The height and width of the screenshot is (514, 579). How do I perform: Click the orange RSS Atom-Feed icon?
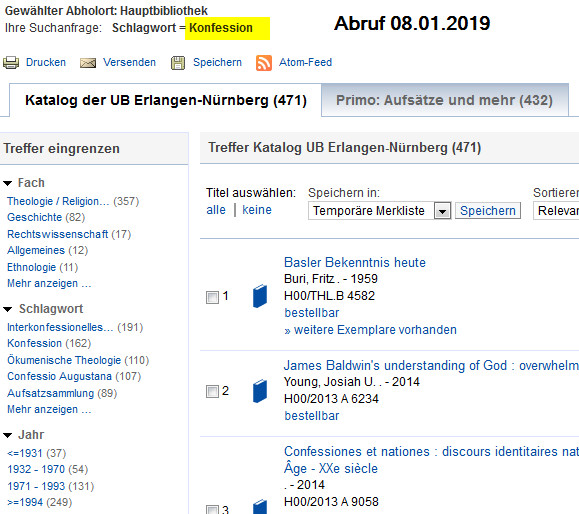(x=264, y=63)
